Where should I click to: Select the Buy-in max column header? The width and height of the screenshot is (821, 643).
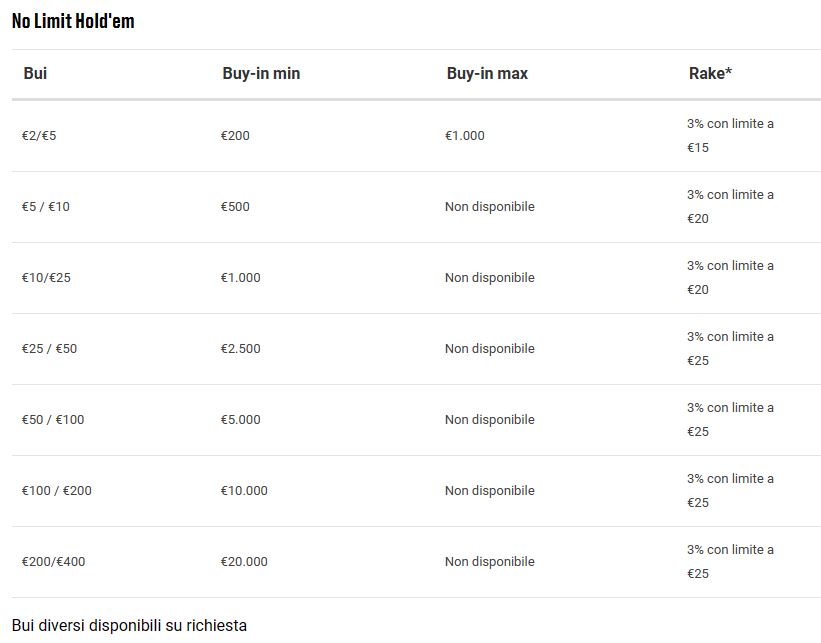(x=487, y=73)
